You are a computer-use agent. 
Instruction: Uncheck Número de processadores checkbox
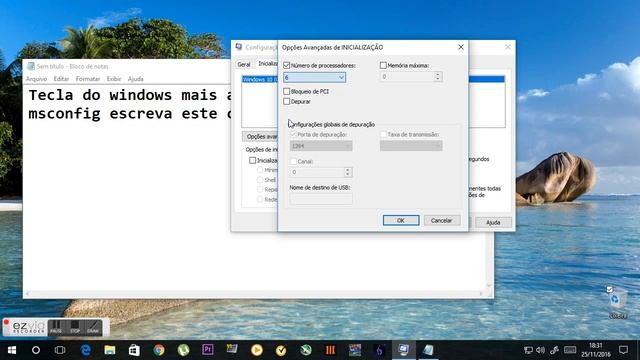tap(287, 65)
